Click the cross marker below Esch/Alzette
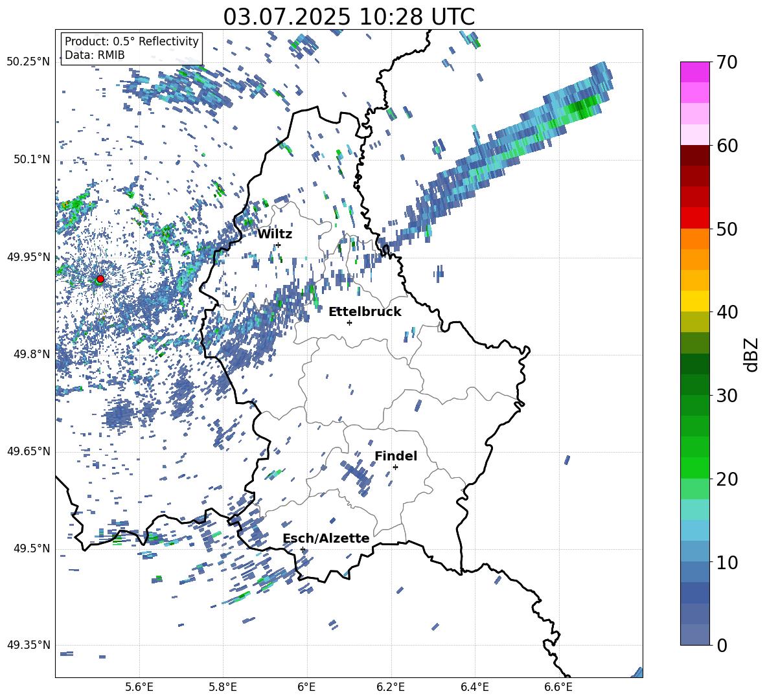 (x=303, y=549)
